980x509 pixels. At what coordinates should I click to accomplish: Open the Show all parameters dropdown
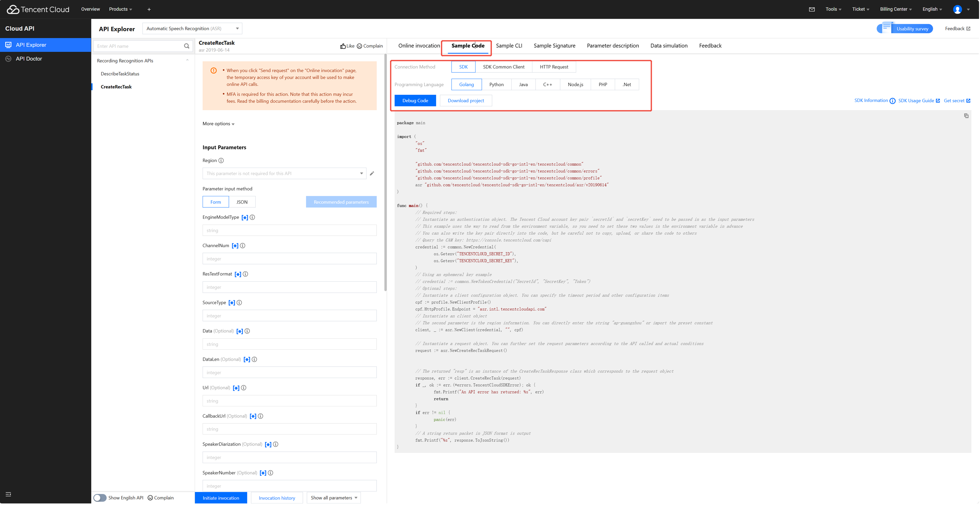pyautogui.click(x=334, y=498)
